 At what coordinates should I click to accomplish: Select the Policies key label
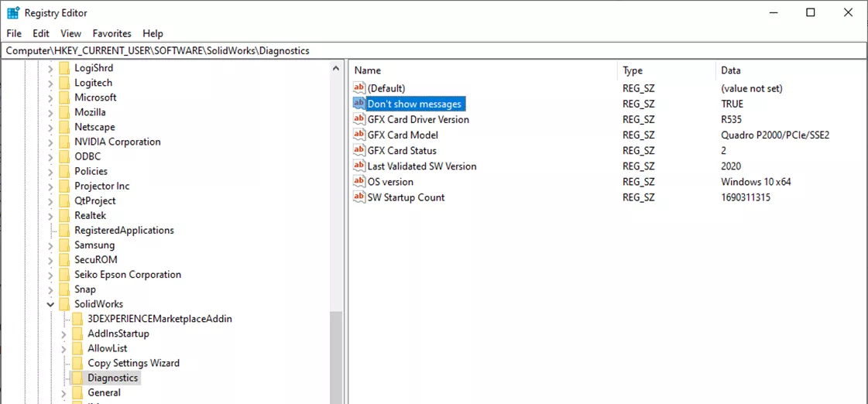(x=91, y=172)
